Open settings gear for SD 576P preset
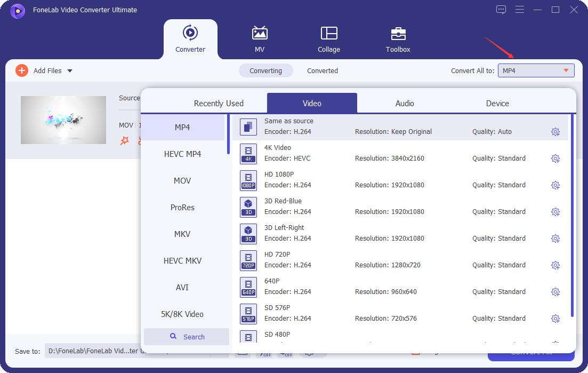 tap(555, 318)
